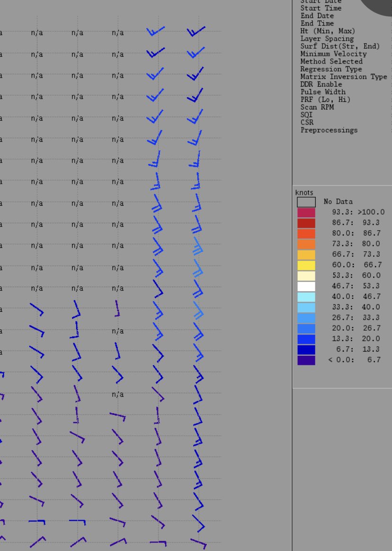Screen dimensions: 392x551
Task: Select the "Pulse Width" label
Action: (x=323, y=92)
